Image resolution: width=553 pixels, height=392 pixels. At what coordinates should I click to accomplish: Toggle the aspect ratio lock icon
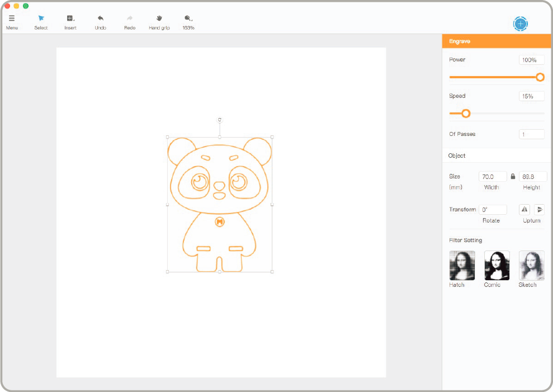tap(513, 176)
